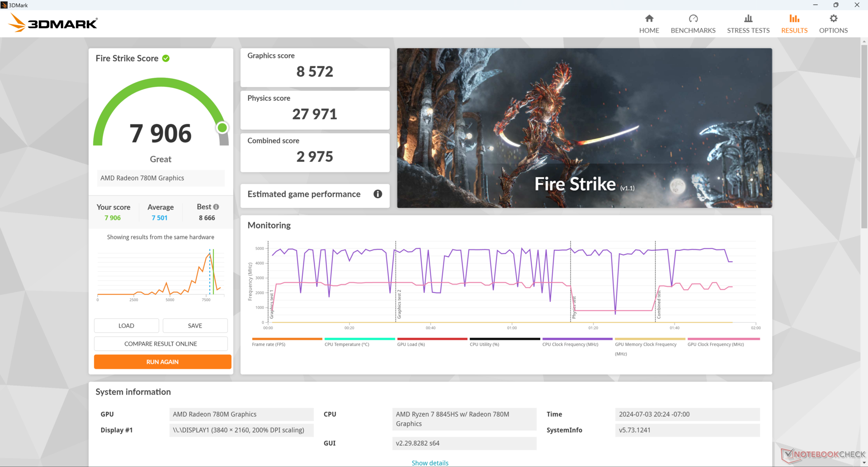
Task: Click the best score value 8 666
Action: click(207, 218)
